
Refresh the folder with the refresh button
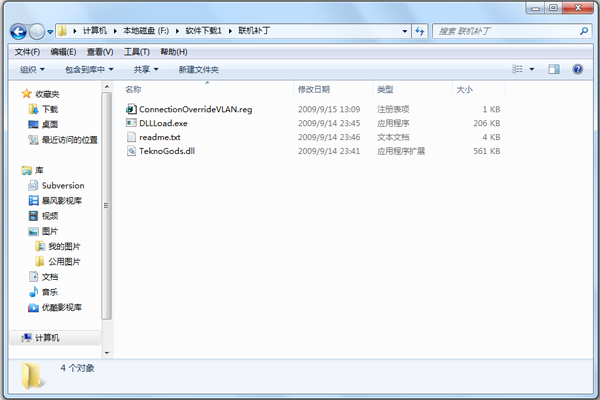[420, 31]
